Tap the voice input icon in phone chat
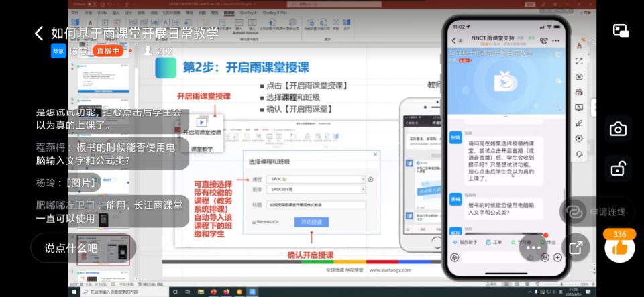 pos(454,257)
